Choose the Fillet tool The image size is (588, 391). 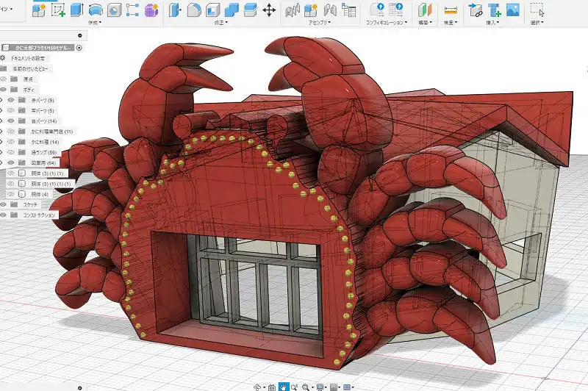point(194,10)
